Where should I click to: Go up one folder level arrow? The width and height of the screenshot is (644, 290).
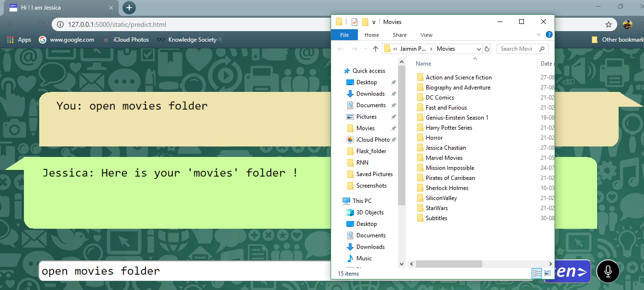[x=376, y=49]
